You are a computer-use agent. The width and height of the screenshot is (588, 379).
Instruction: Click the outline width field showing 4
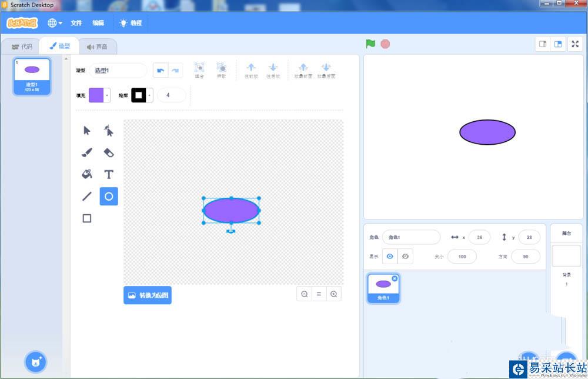[x=171, y=95]
